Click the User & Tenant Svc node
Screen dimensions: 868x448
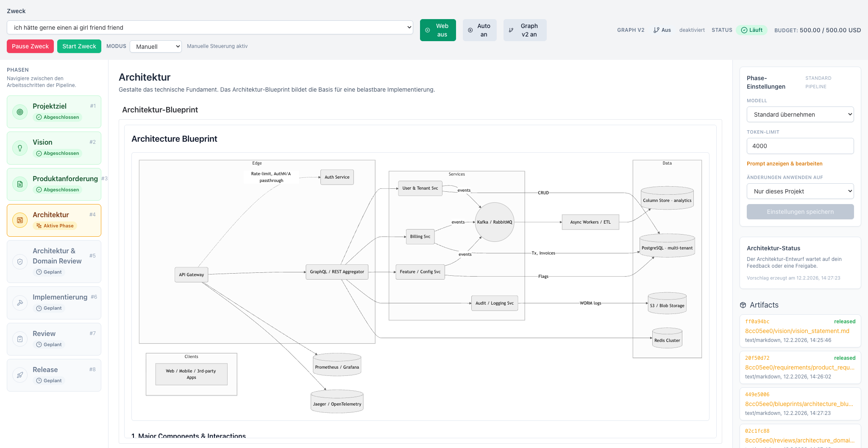pos(420,188)
